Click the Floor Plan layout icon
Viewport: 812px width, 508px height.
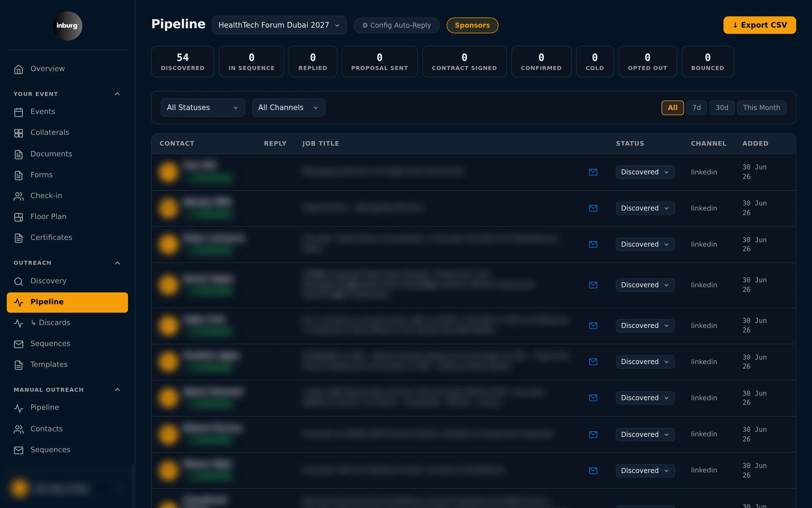19,217
